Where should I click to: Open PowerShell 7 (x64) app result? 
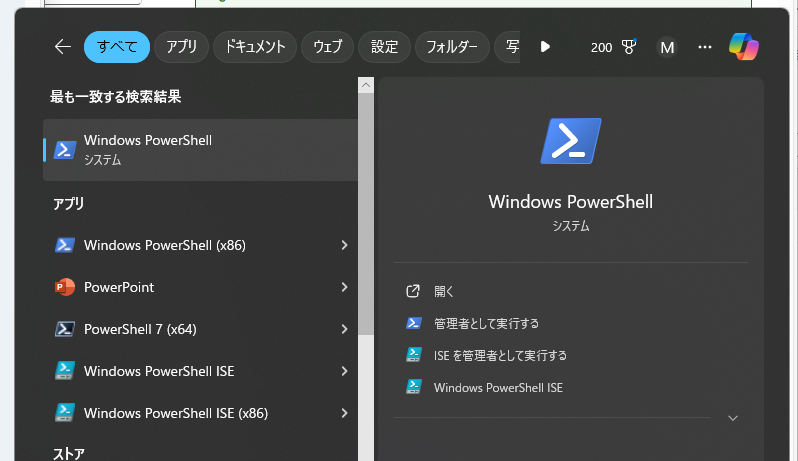(201, 329)
